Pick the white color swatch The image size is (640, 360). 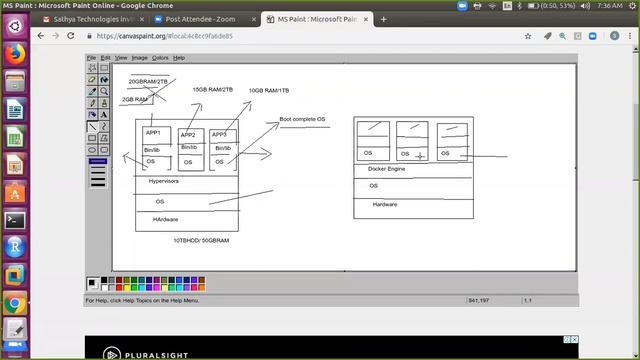point(104,287)
